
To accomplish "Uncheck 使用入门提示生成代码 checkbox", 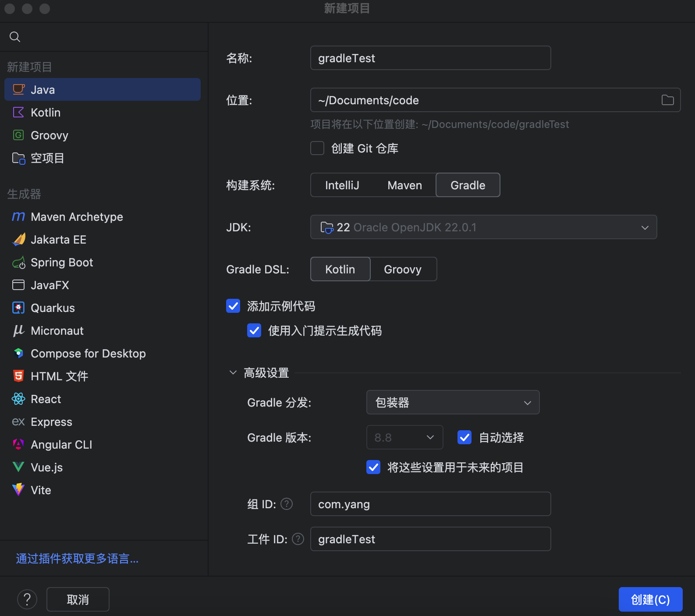I will tap(254, 330).
